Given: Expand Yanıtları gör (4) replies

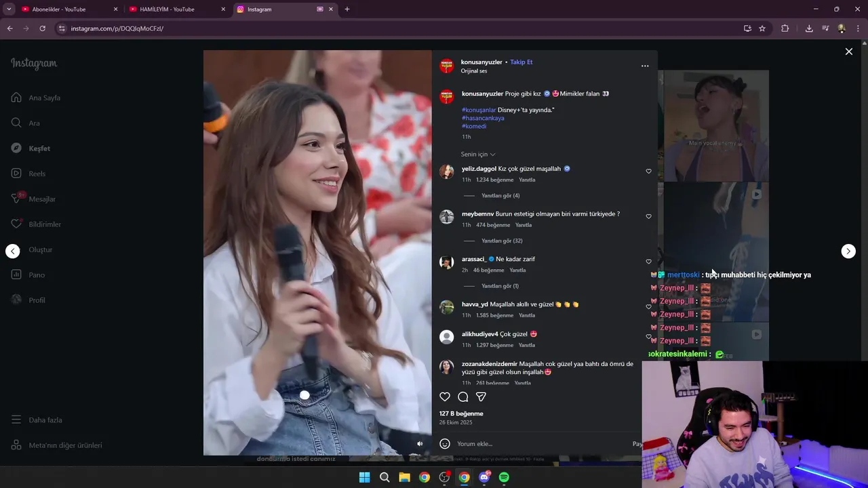Looking at the screenshot, I should [500, 196].
